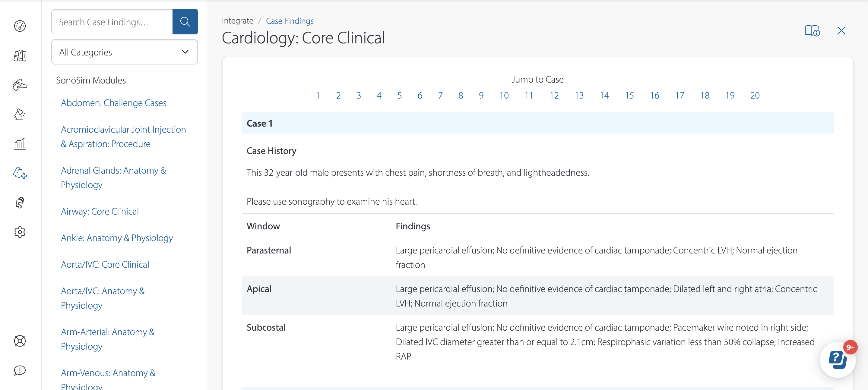Open the book info icon near title
Screen dimensions: 868x390
812,31
